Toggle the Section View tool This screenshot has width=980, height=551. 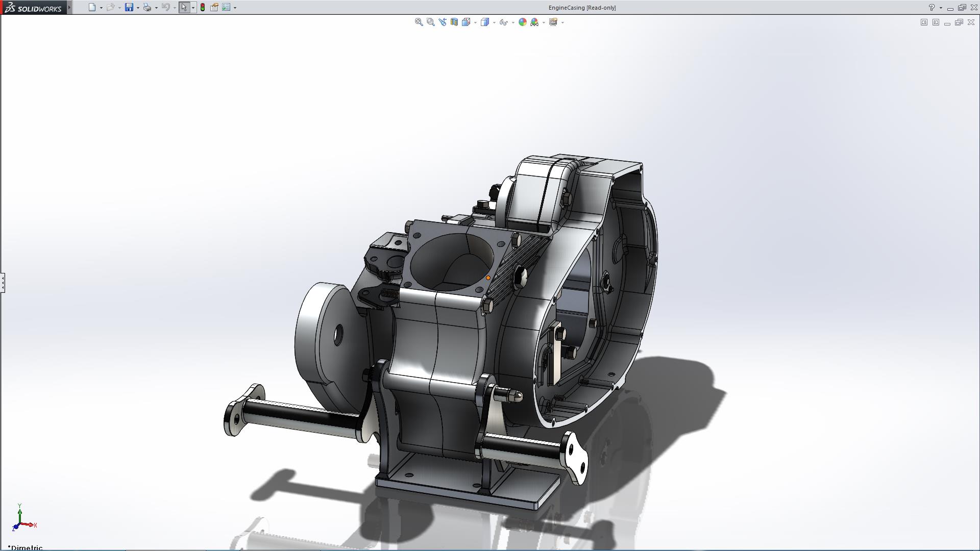tap(454, 22)
